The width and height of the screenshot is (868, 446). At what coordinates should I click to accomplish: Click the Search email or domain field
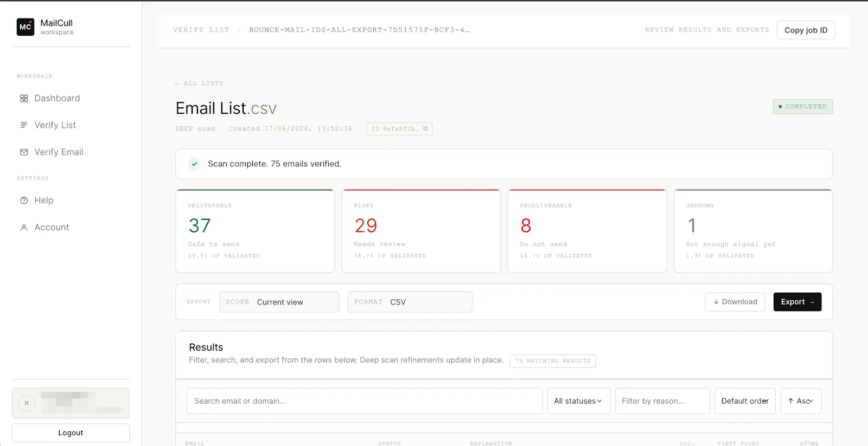pyautogui.click(x=365, y=401)
